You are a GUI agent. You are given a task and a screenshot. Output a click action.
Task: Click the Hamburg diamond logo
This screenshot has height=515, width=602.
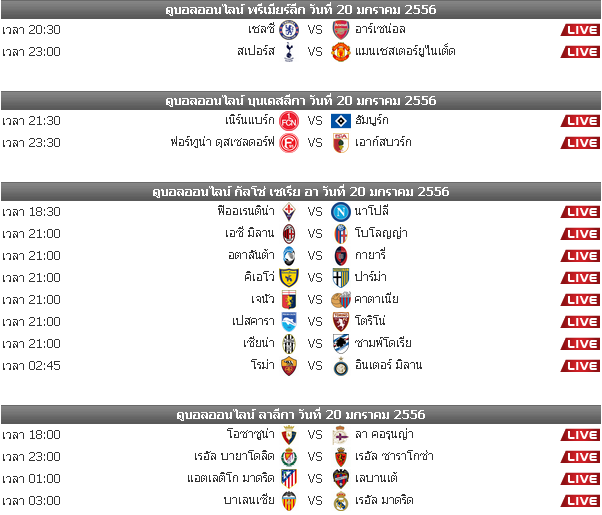click(x=341, y=121)
